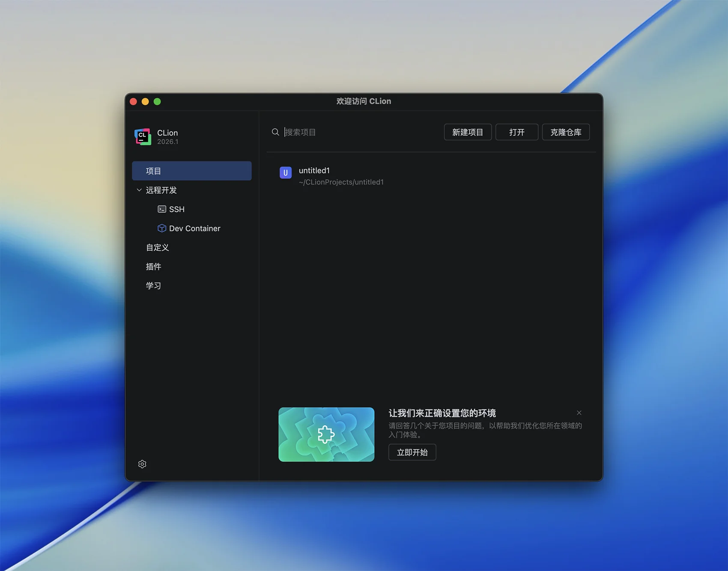
Task: Click the search magnifier icon
Action: coord(275,132)
